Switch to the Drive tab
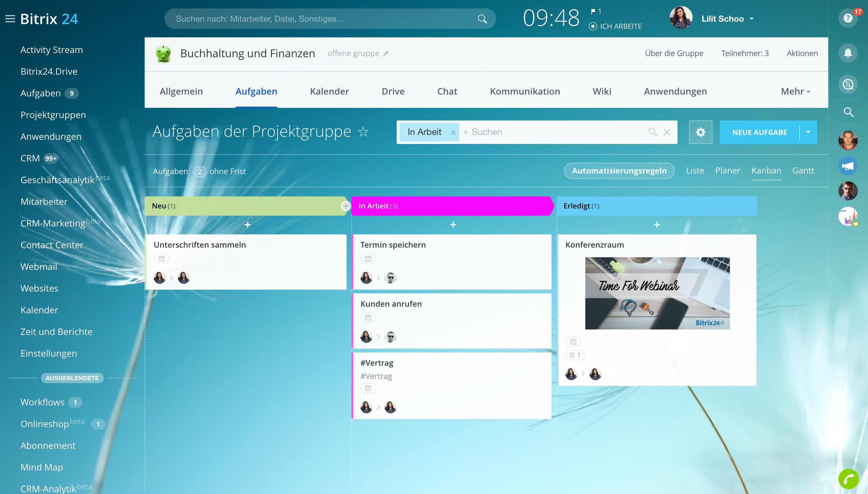868x494 pixels. click(393, 92)
